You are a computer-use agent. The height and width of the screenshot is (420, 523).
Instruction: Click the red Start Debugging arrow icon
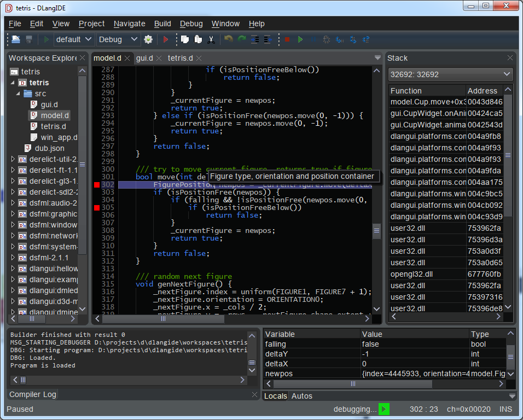[165, 39]
